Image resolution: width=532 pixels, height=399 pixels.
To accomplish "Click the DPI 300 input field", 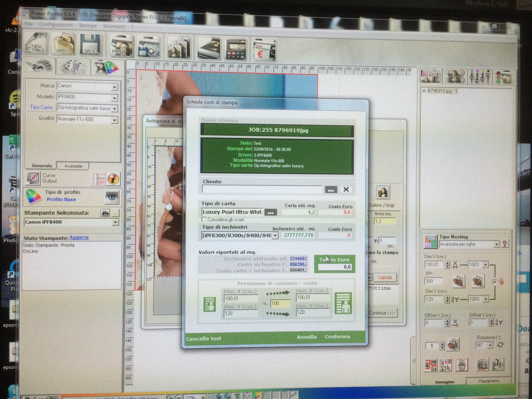I will (x=433, y=281).
